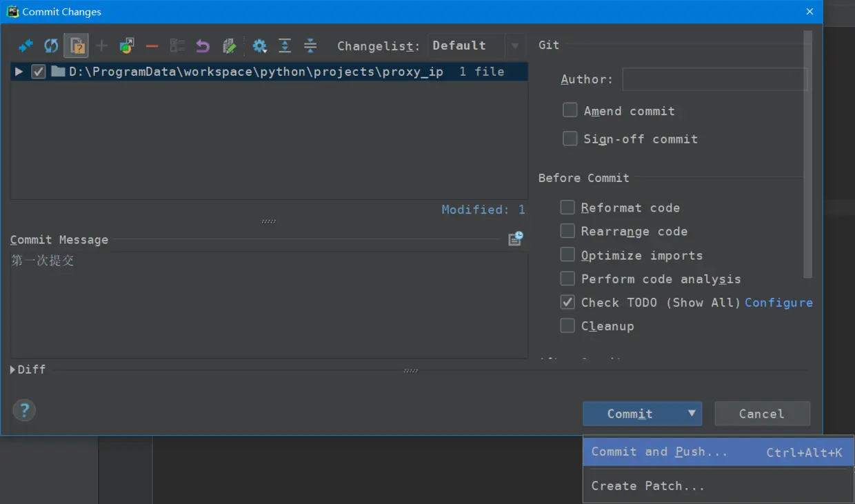Click the Show Diff toolbar icon

pos(26,46)
